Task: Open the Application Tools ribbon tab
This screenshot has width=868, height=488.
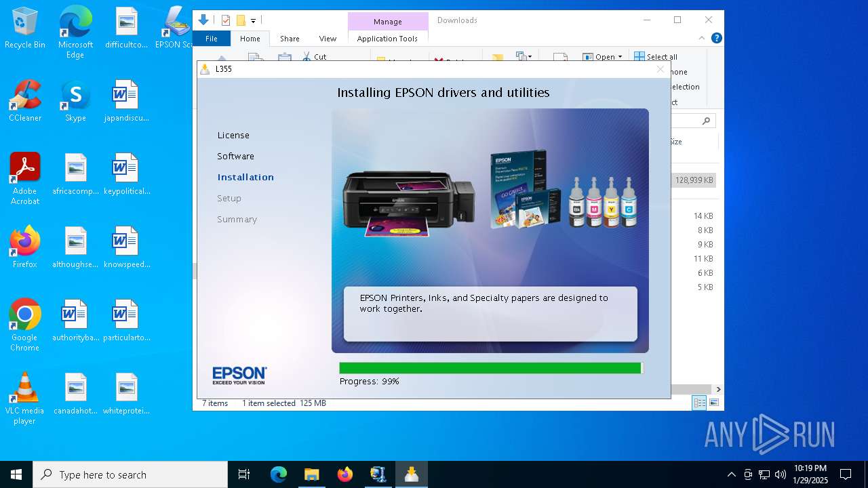Action: [x=387, y=39]
